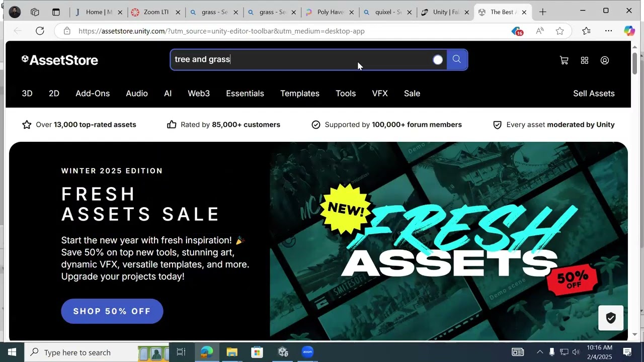Viewport: 644px width, 362px height.
Task: Click the Read aloud icon in address bar
Action: click(540, 31)
